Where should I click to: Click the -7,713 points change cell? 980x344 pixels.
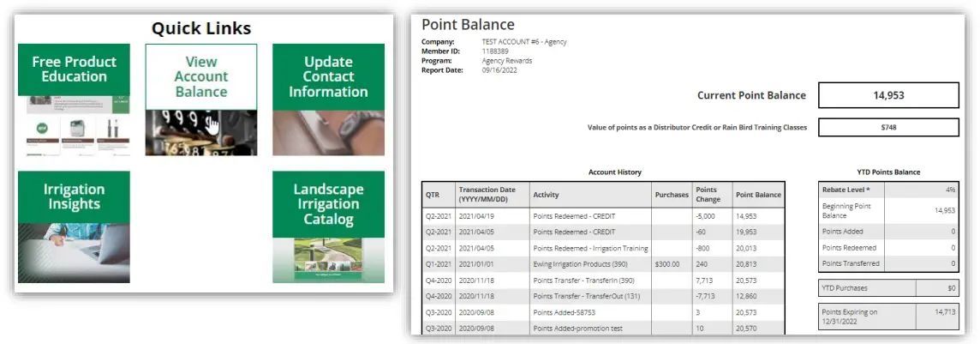(x=712, y=296)
